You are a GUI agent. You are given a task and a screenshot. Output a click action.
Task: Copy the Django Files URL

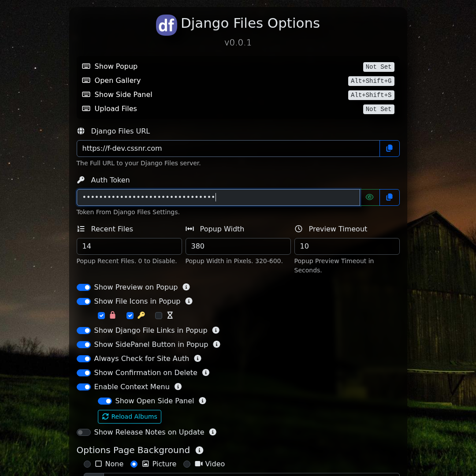tap(389, 149)
